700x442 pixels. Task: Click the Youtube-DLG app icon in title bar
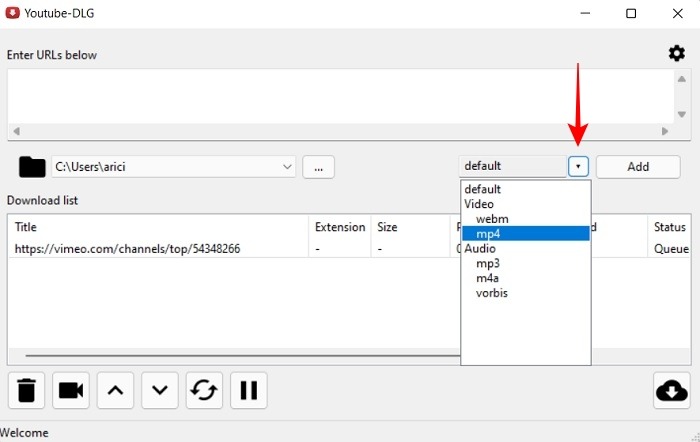12,13
